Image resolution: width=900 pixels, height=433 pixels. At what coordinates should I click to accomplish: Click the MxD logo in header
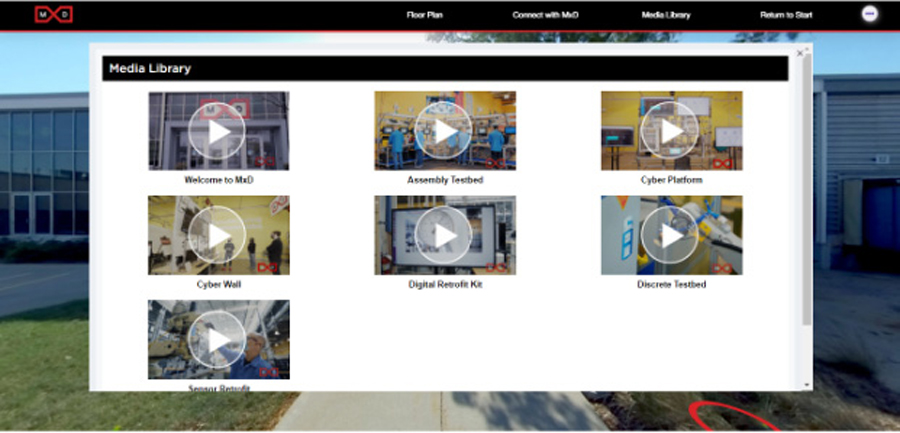[53, 14]
